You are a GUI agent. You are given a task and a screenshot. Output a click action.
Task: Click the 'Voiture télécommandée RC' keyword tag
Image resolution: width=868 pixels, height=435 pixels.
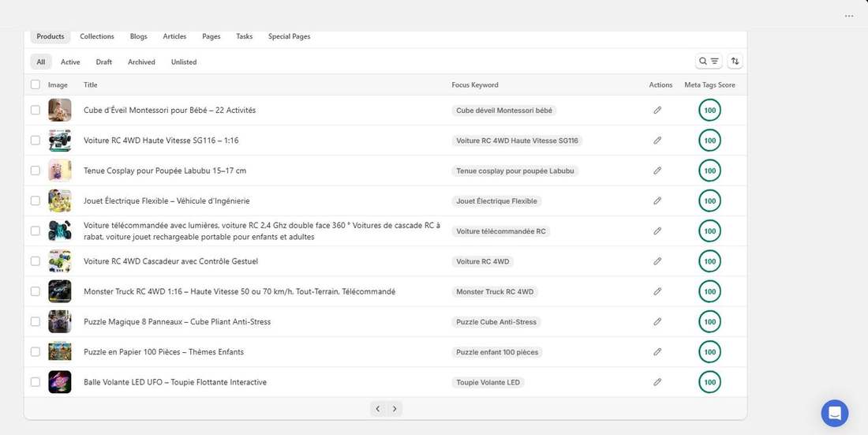pos(501,231)
